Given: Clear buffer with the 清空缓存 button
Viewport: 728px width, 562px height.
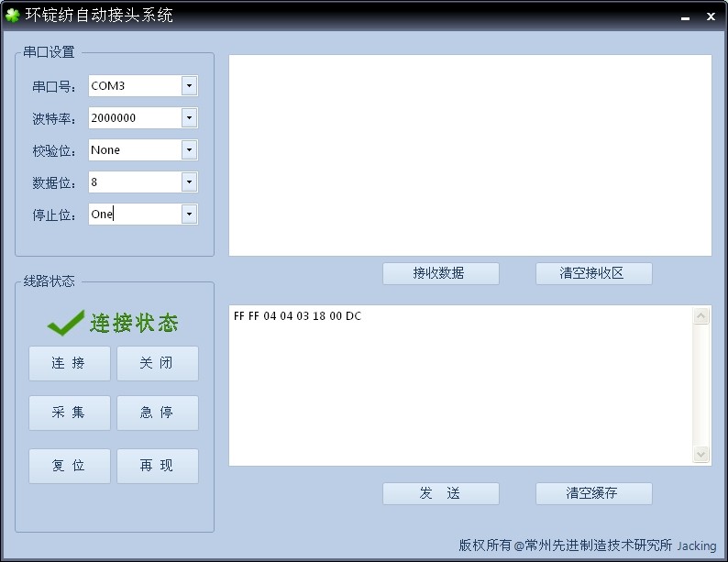Looking at the screenshot, I should 594,493.
